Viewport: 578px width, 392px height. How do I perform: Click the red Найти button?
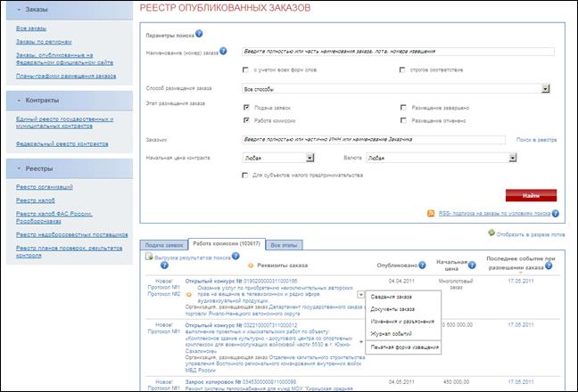coord(532,195)
